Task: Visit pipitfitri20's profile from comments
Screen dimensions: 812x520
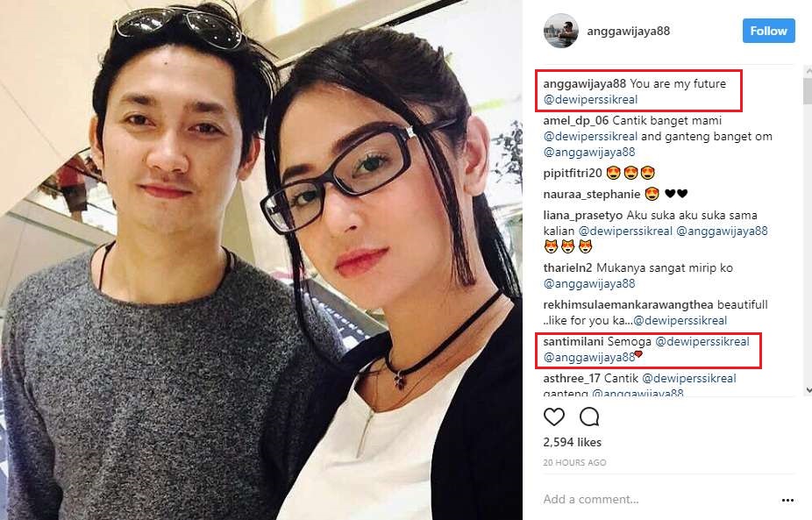Action: point(573,173)
